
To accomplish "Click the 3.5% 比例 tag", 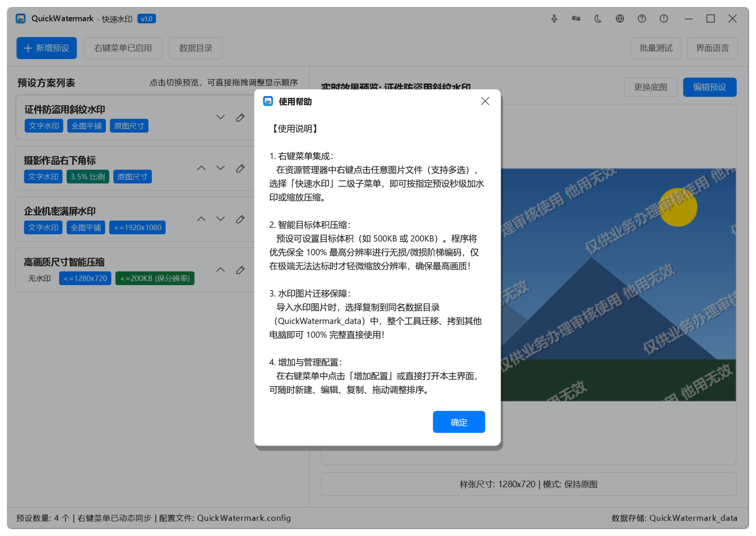I will (x=88, y=177).
